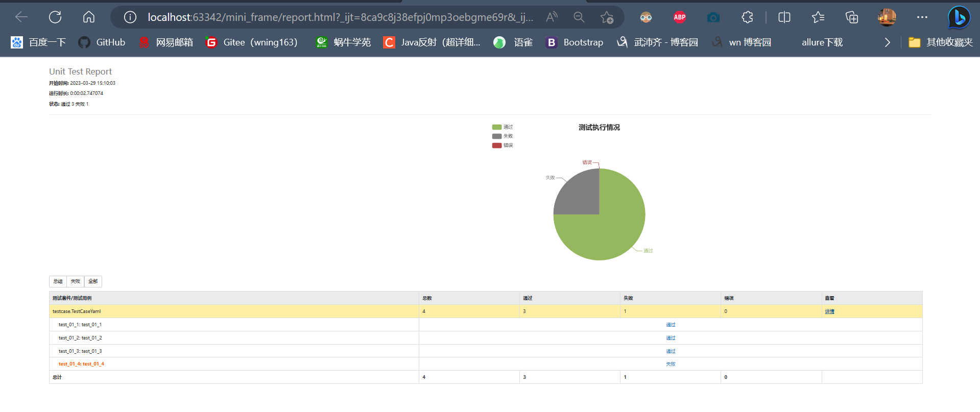Click the address bar URL
Viewport: 980px width, 412px height.
(340, 17)
